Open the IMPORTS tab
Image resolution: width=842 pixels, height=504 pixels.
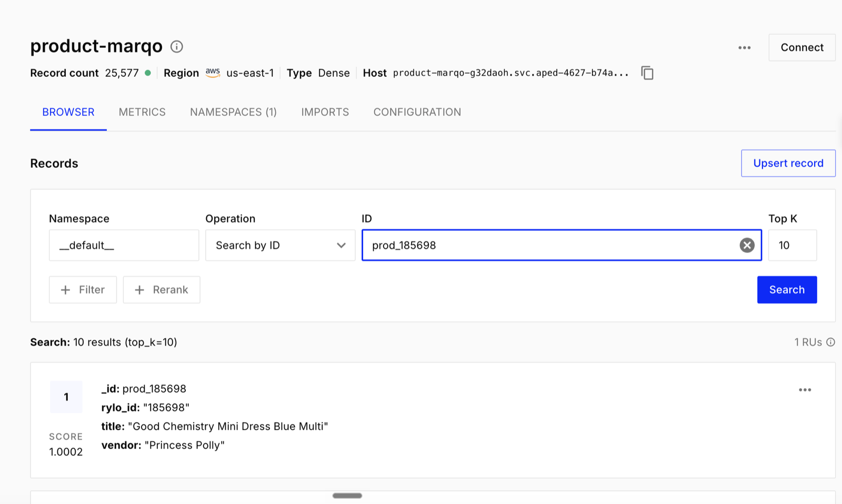[x=325, y=112]
